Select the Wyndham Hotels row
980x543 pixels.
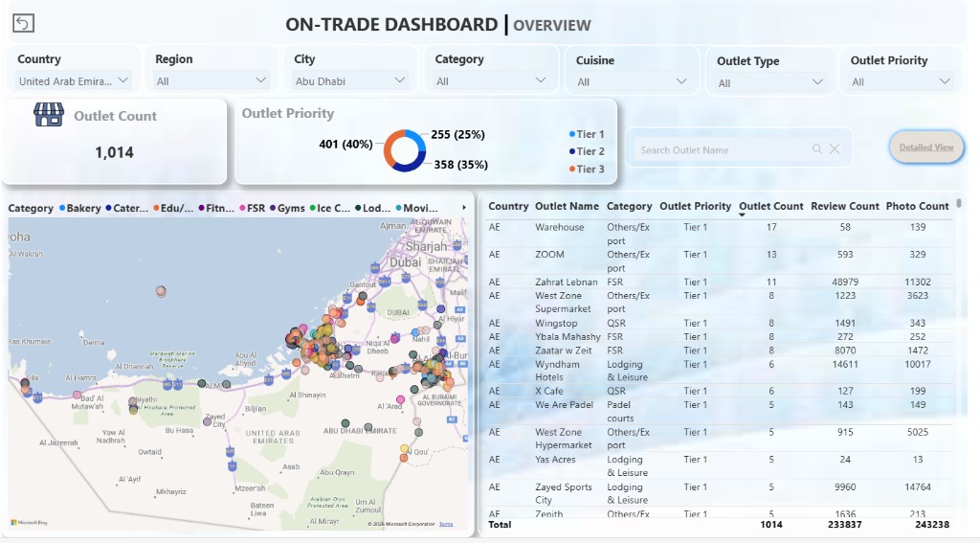point(720,371)
